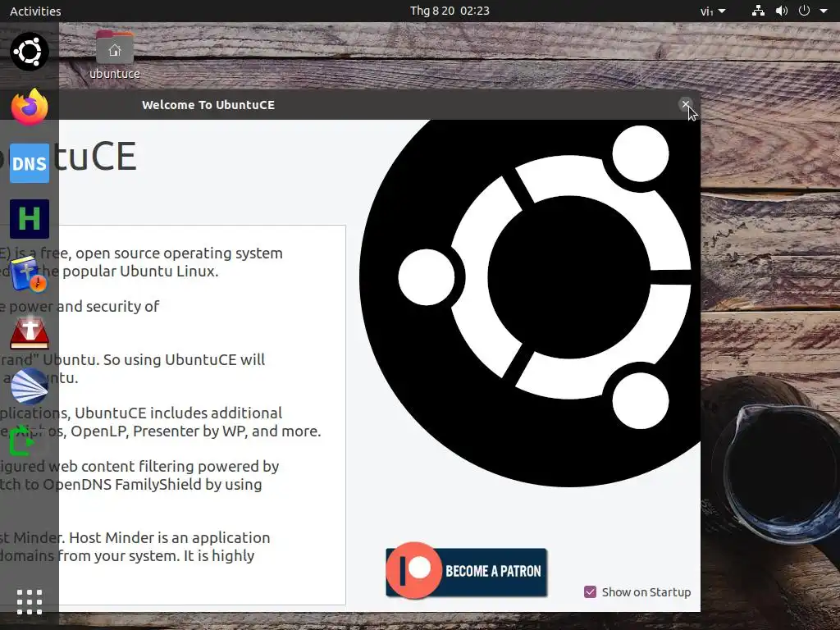Expand the system menu arrow in top bar
The width and height of the screenshot is (840, 630).
point(824,11)
